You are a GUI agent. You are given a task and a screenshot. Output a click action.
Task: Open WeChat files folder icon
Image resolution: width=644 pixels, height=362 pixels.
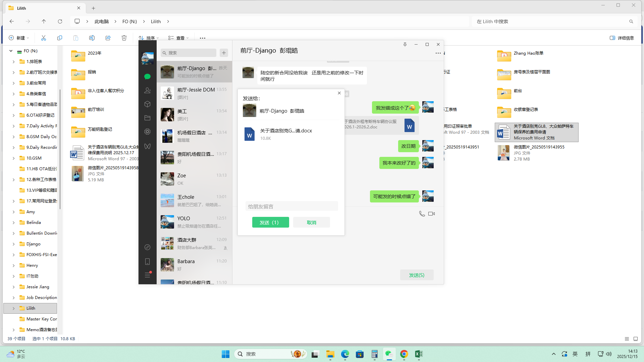coord(147,118)
